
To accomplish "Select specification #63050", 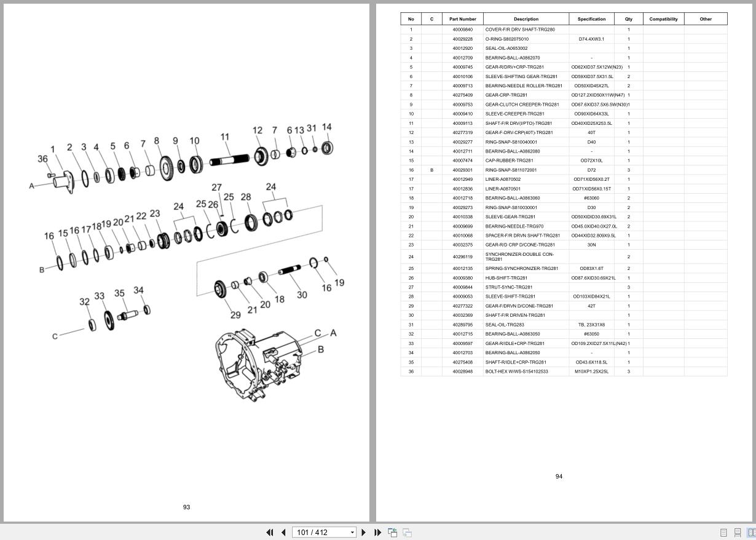I will [591, 334].
